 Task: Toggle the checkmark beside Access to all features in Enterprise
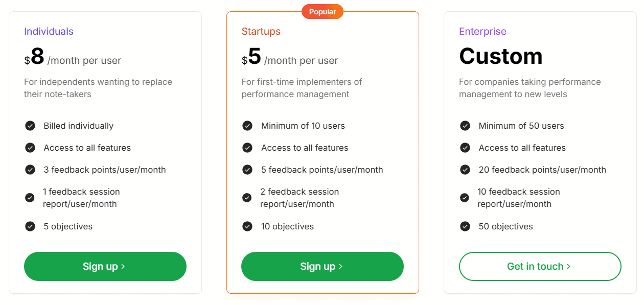coord(465,148)
